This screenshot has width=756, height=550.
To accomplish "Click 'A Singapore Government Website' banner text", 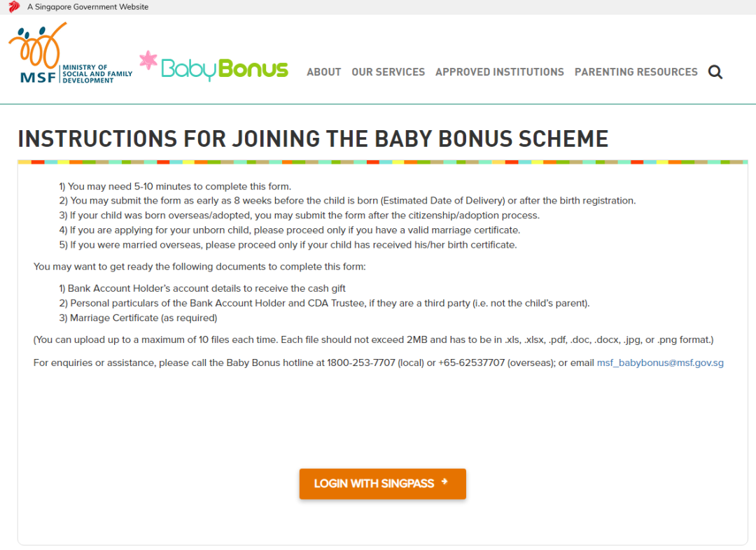I will coord(87,7).
